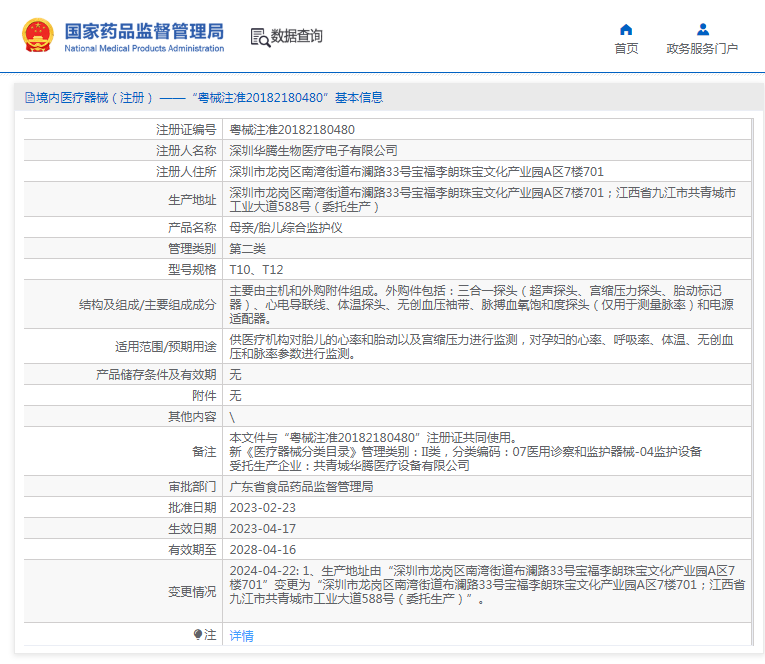The width and height of the screenshot is (765, 664).
Task: Click the 变更情况 change record text
Action: point(487,584)
